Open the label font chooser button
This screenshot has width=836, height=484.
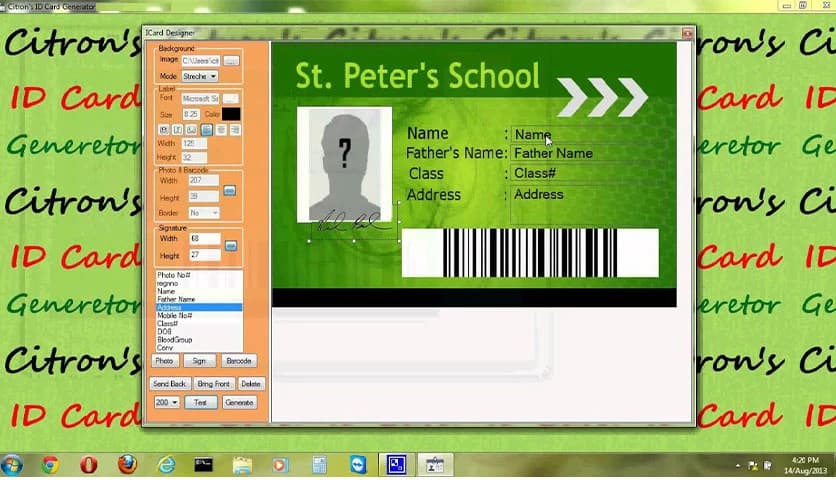[230, 99]
